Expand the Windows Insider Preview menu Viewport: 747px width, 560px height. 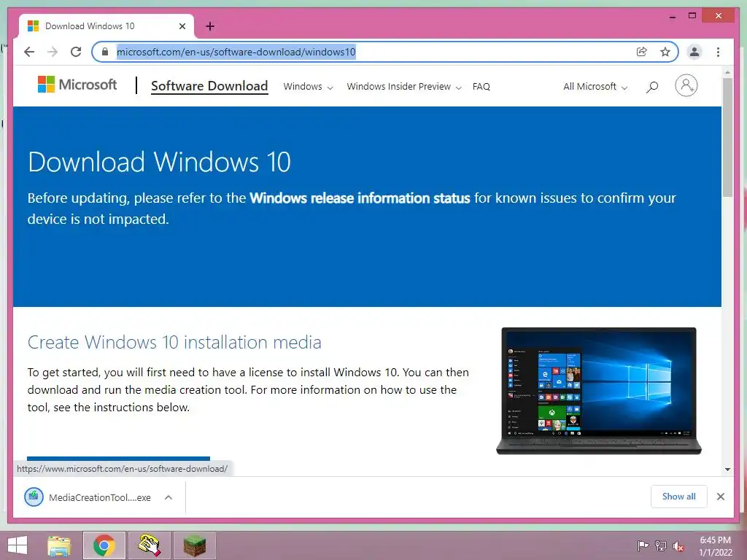click(x=404, y=87)
